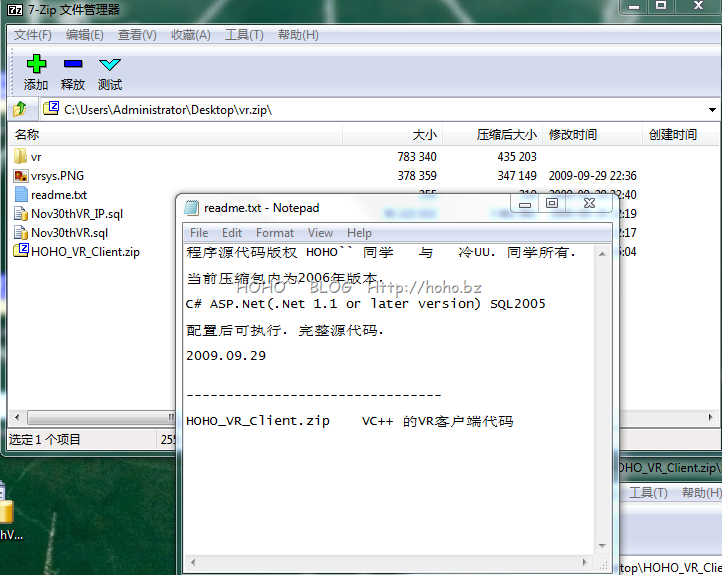The image size is (722, 575).
Task: Open the 收藏(A) menu in 7-Zip
Action: pyautogui.click(x=191, y=35)
